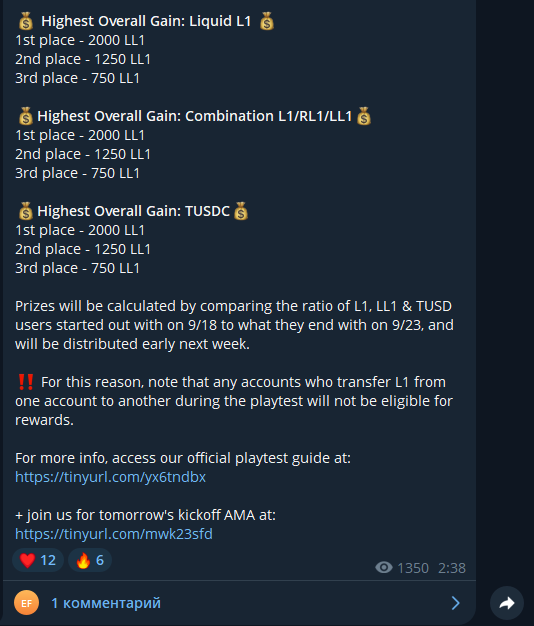This screenshot has height=626, width=534.
Task: Click money bag emoji before Liquid L1
Action: point(26,21)
